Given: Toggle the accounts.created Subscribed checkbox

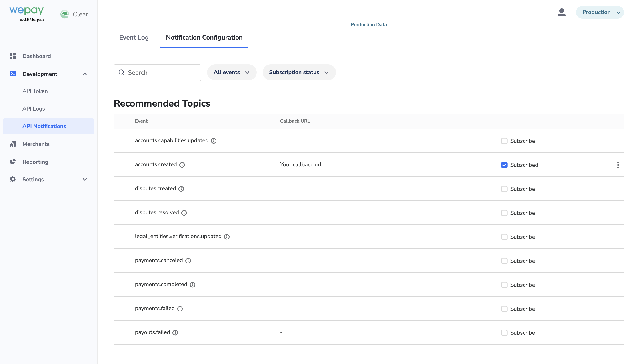Looking at the screenshot, I should tap(504, 165).
